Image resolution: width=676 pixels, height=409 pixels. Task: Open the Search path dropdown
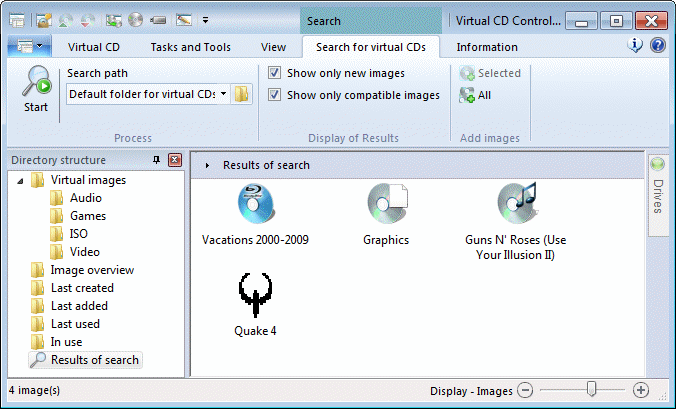[223, 94]
